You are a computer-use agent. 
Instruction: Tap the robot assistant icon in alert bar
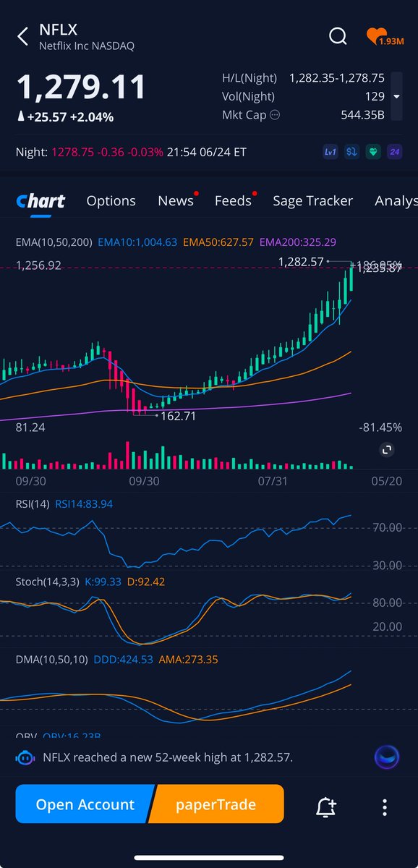tap(25, 758)
